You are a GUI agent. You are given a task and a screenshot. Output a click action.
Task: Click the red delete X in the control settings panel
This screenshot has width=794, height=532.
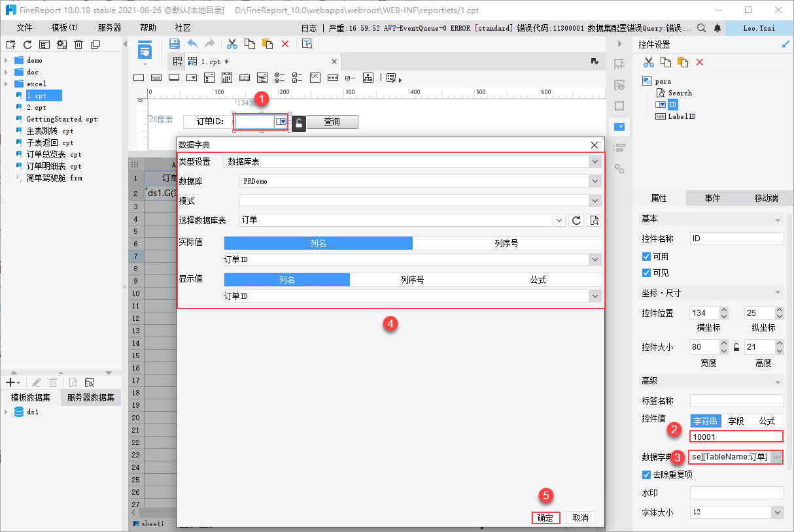[699, 62]
